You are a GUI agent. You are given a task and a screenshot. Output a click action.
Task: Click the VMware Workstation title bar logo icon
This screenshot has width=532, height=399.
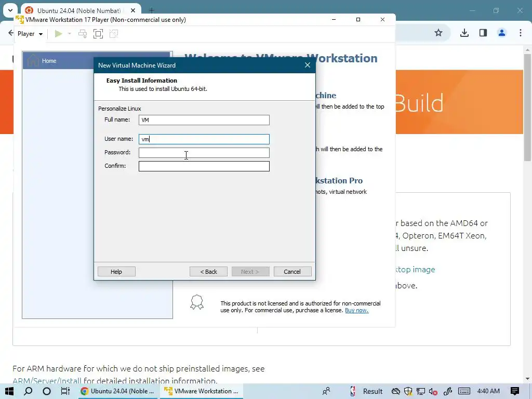pyautogui.click(x=20, y=19)
